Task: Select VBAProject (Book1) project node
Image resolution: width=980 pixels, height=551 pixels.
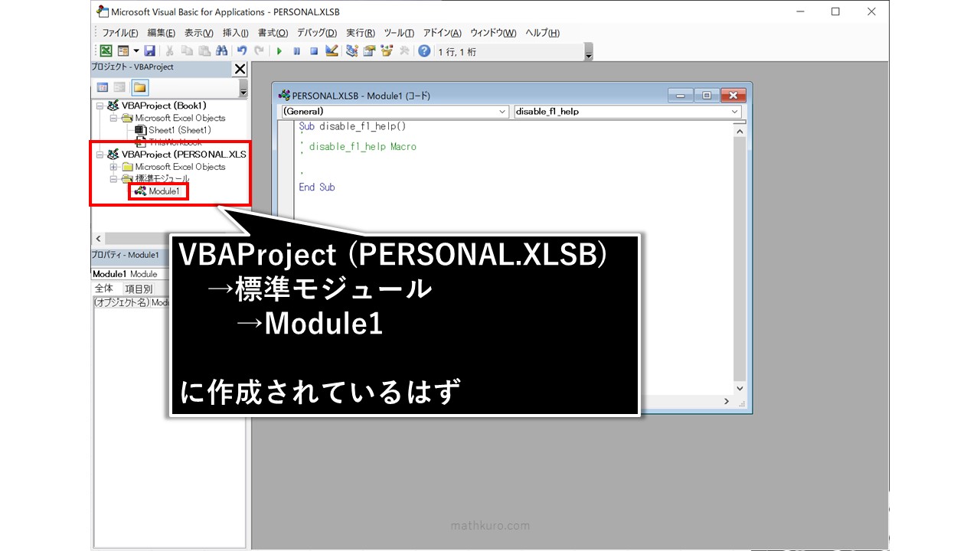Action: (163, 106)
